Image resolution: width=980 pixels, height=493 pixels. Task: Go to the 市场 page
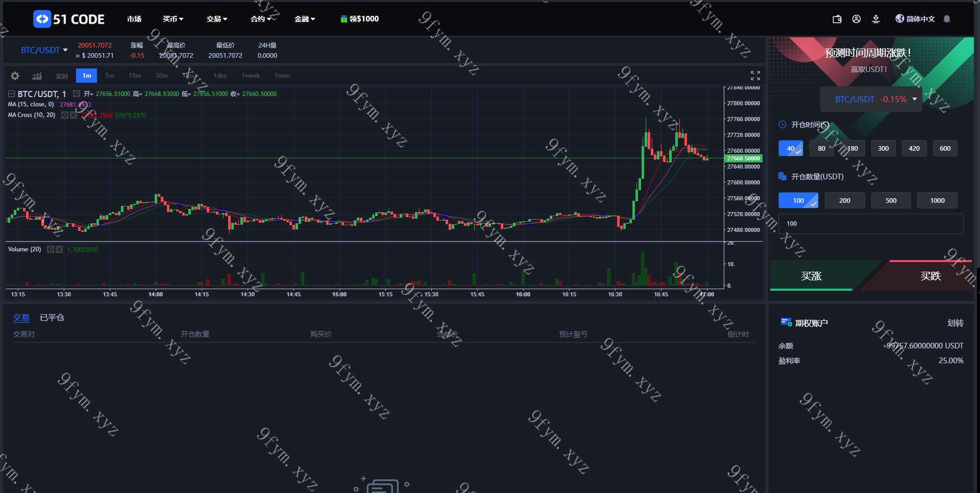(134, 19)
